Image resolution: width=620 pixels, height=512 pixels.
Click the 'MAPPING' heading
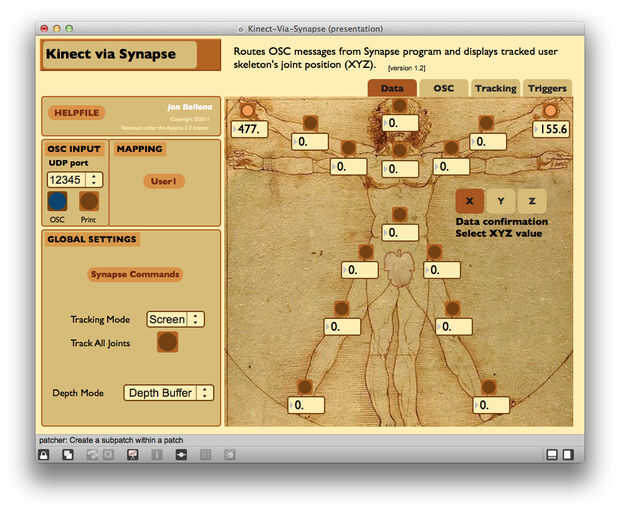click(140, 149)
